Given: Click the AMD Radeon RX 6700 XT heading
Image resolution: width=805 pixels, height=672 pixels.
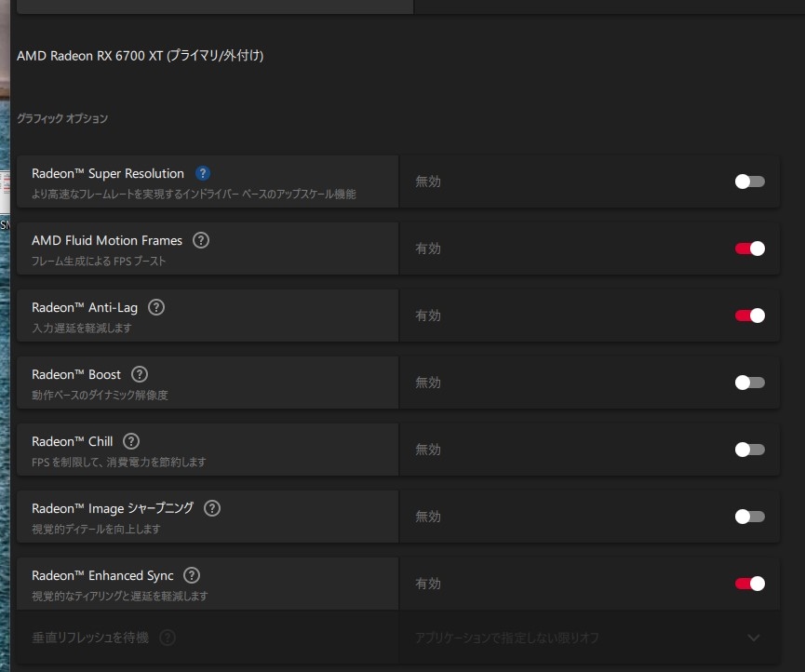Looking at the screenshot, I should [x=140, y=56].
